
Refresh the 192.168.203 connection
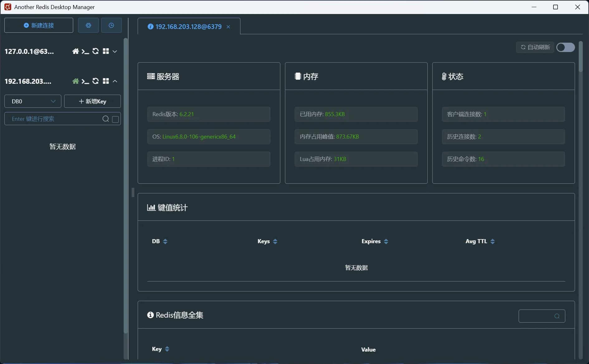96,81
